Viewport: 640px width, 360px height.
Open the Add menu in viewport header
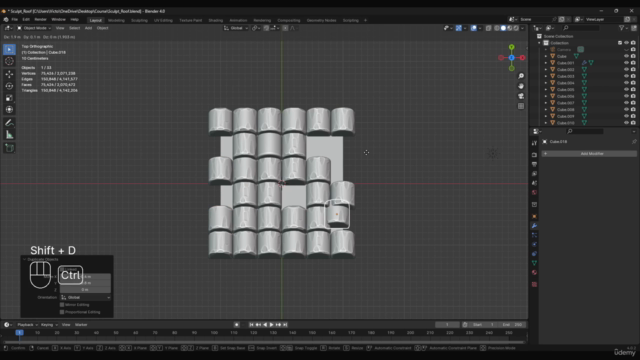point(88,28)
